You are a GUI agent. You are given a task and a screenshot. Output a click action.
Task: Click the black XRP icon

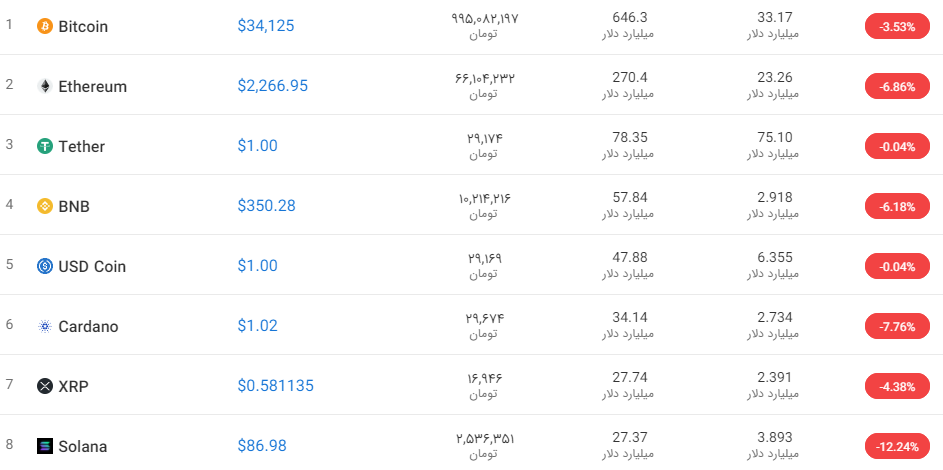[45, 386]
